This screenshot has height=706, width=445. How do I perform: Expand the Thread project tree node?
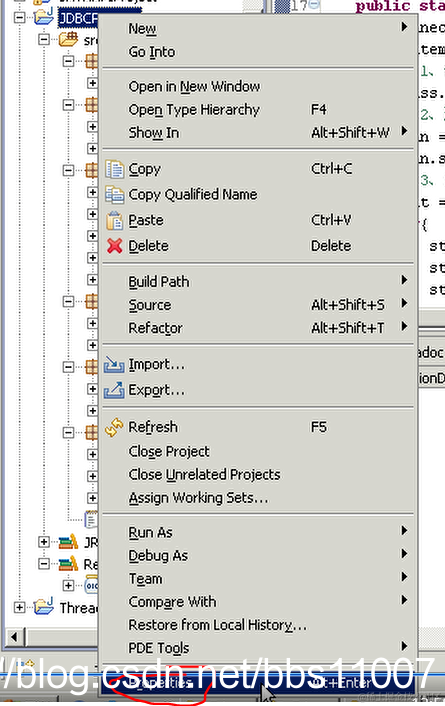(19, 607)
